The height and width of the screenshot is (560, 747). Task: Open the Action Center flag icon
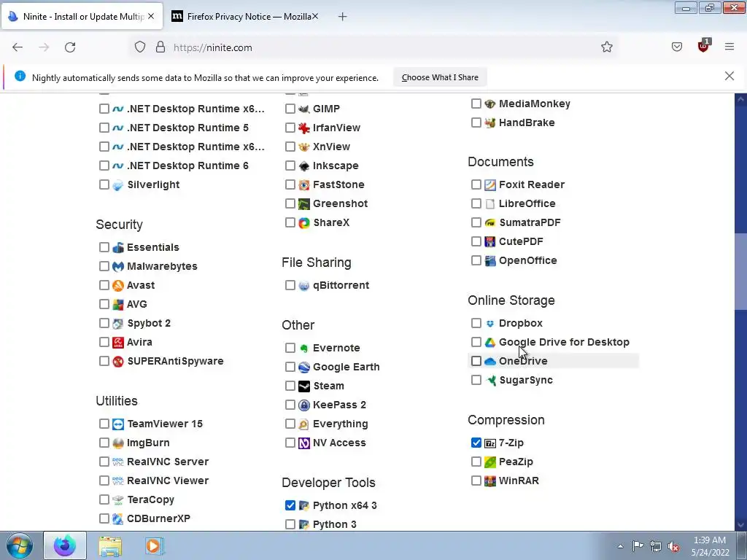638,546
